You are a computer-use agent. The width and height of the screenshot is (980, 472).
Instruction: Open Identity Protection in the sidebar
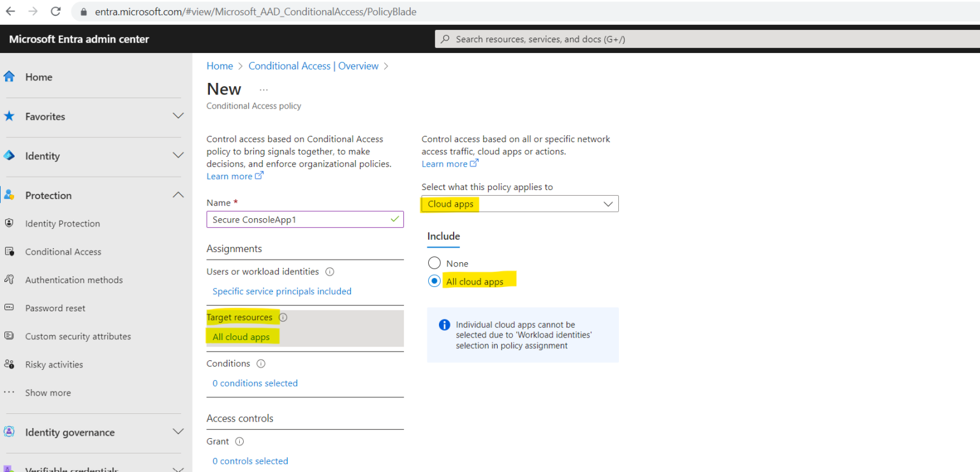(62, 223)
